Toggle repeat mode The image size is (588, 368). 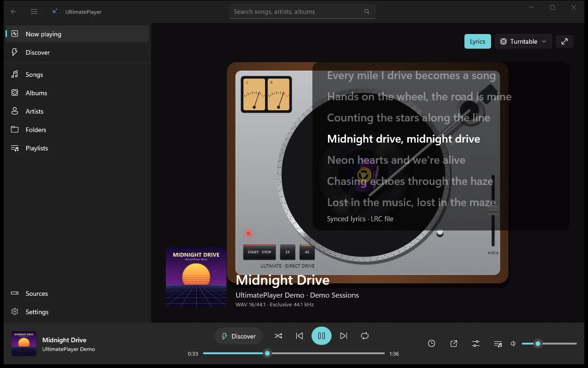click(x=365, y=336)
